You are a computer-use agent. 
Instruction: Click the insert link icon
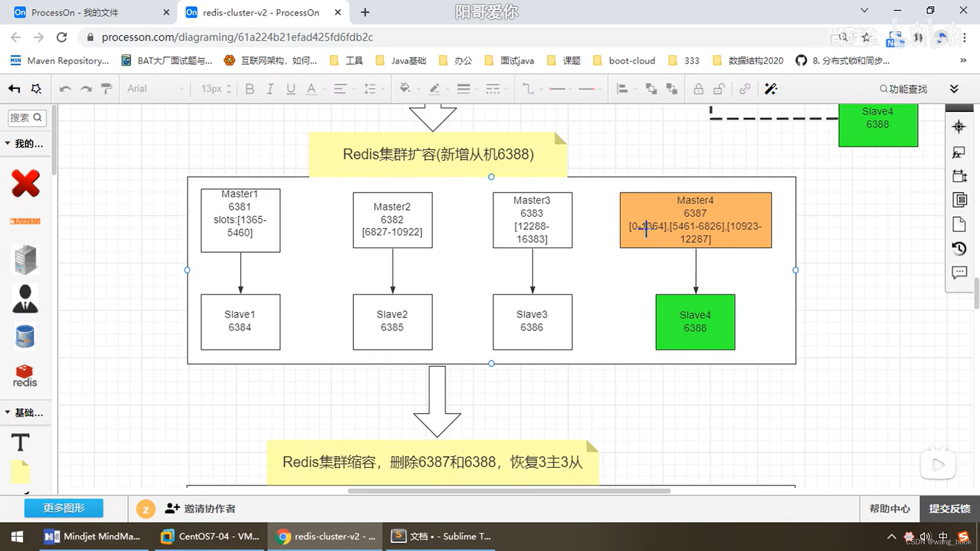tap(745, 89)
